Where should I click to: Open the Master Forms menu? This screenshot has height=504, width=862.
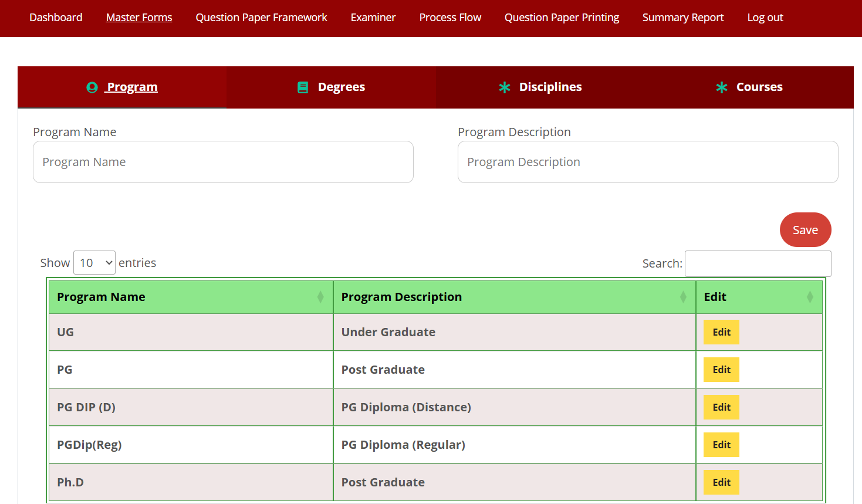(139, 18)
